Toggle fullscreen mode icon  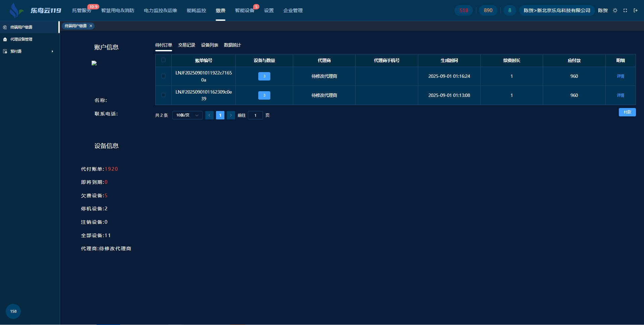coord(625,10)
